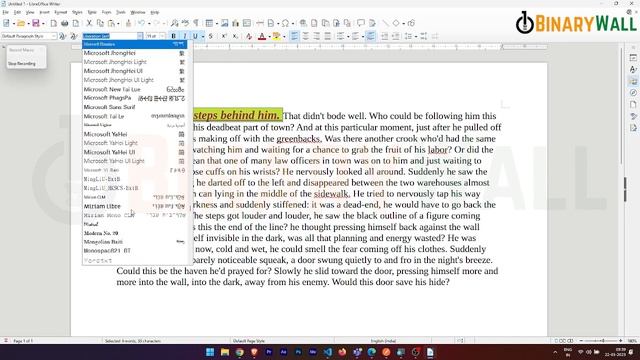
Task: Open highlighting color dropdown arrow
Action: (x=284, y=36)
